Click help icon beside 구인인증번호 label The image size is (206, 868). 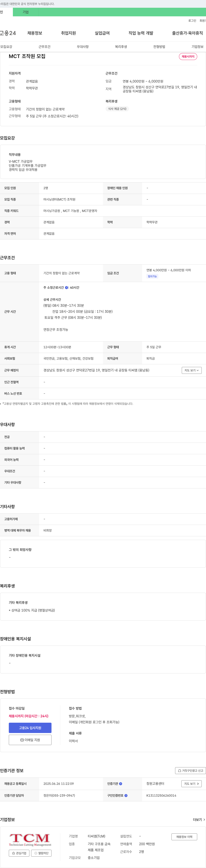(x=126, y=795)
